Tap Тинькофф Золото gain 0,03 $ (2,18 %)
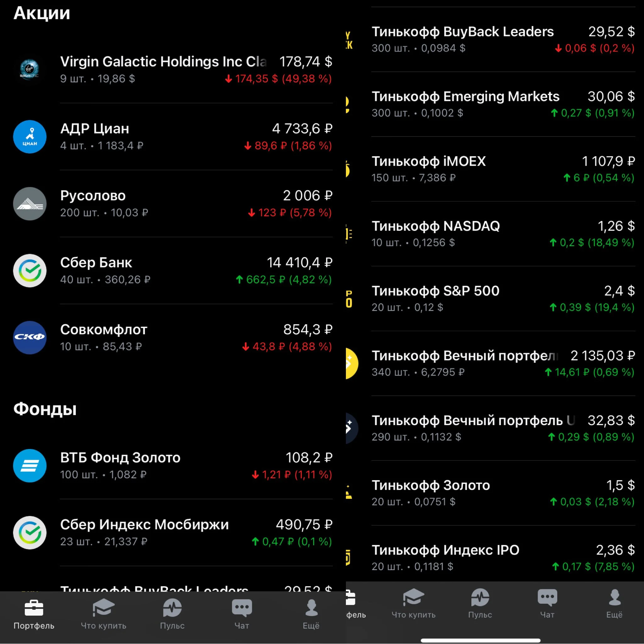The width and height of the screenshot is (644, 644). (592, 502)
